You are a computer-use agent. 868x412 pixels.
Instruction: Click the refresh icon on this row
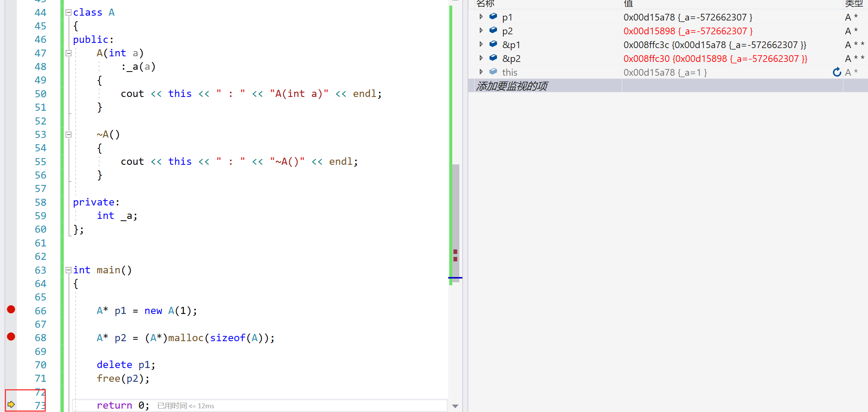[837, 72]
